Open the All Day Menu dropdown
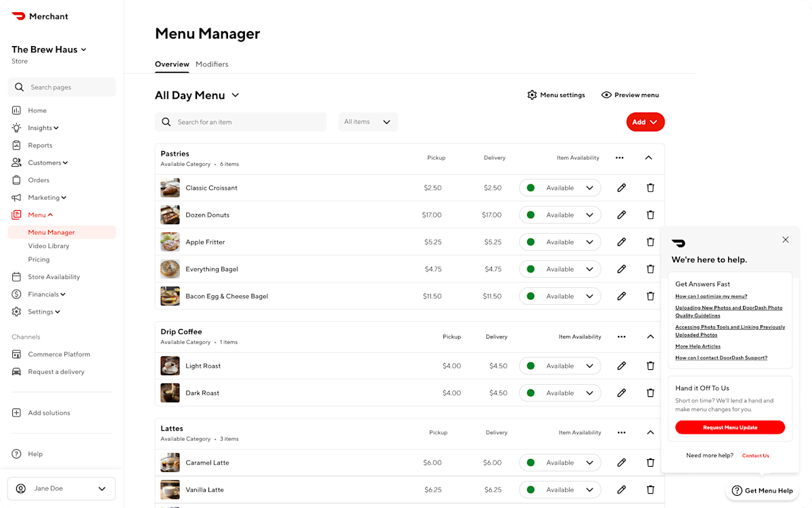 (x=197, y=95)
